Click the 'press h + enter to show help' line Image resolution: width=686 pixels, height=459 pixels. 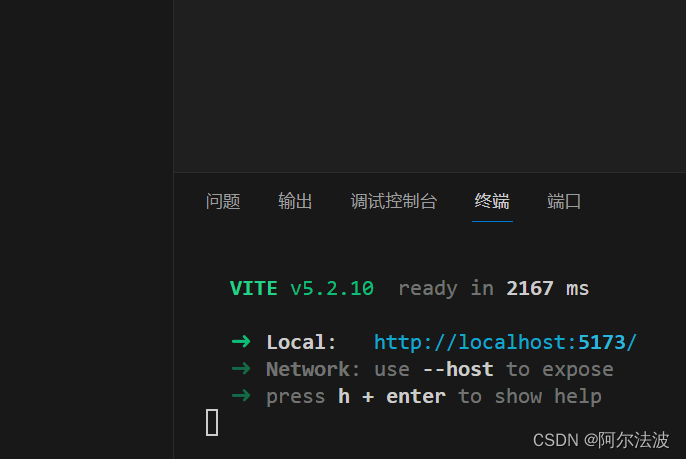coord(434,397)
